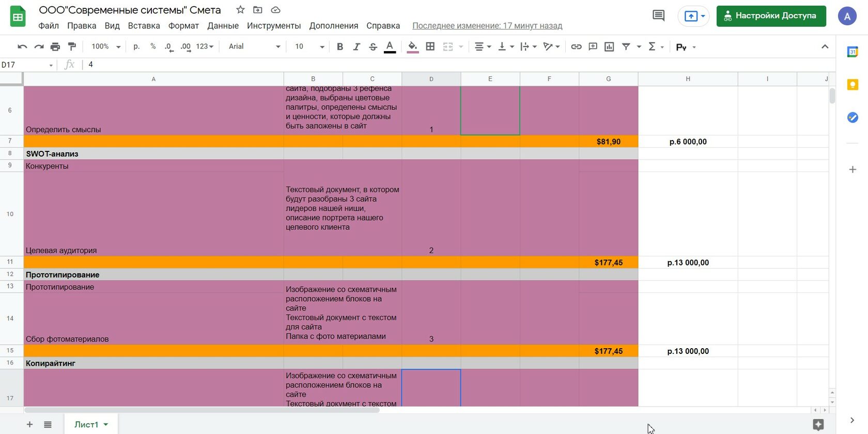
Task: Open text rotation dropdown
Action: [551, 47]
